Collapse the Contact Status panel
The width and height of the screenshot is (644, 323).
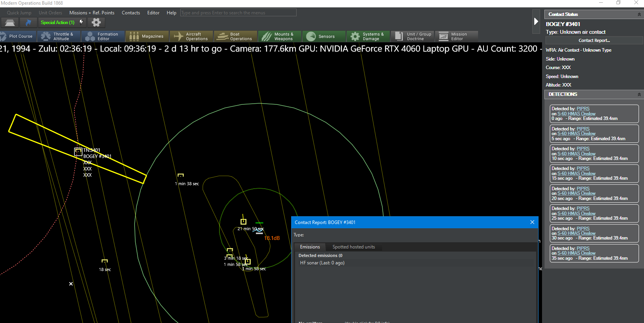[639, 14]
